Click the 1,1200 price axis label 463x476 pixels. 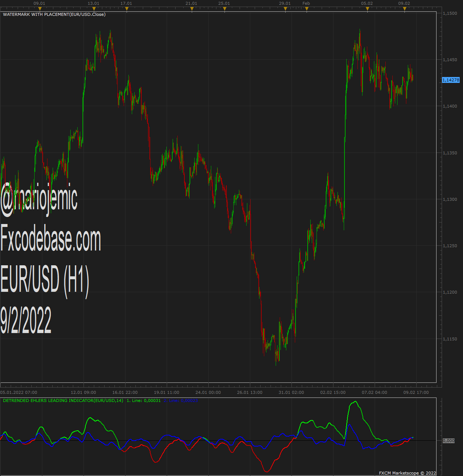[450, 292]
